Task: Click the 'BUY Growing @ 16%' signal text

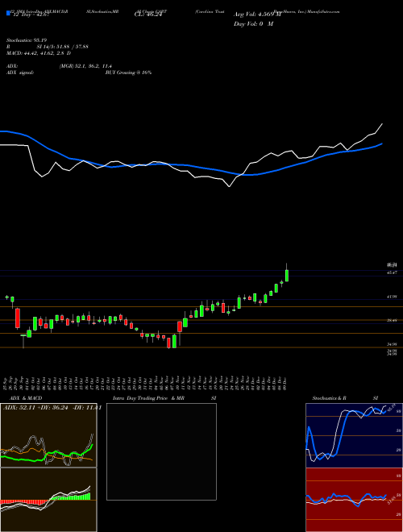Action: click(128, 73)
